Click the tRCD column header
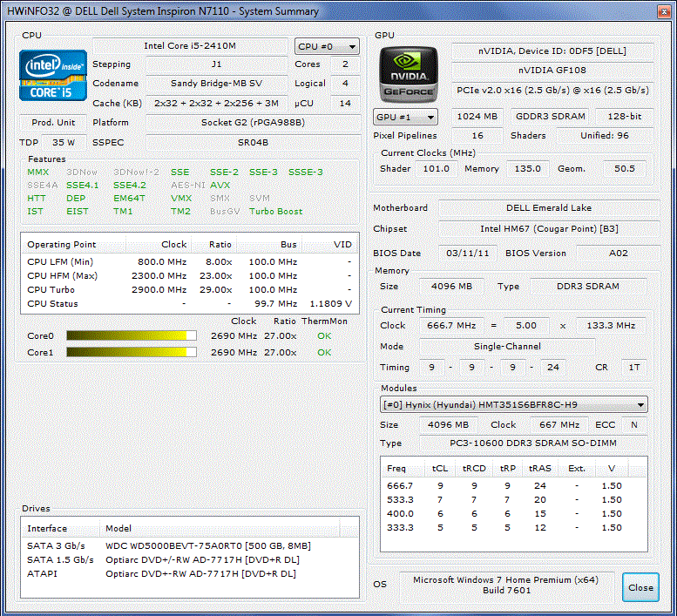 tap(474, 469)
